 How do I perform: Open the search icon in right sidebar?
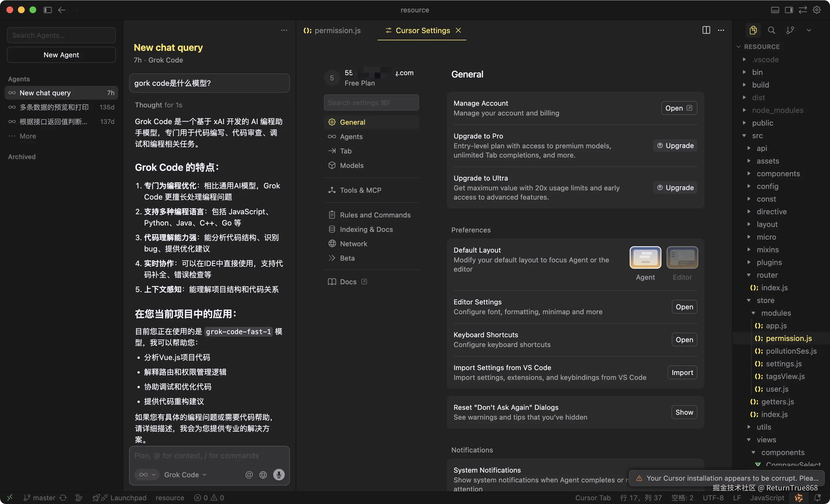pyautogui.click(x=771, y=30)
